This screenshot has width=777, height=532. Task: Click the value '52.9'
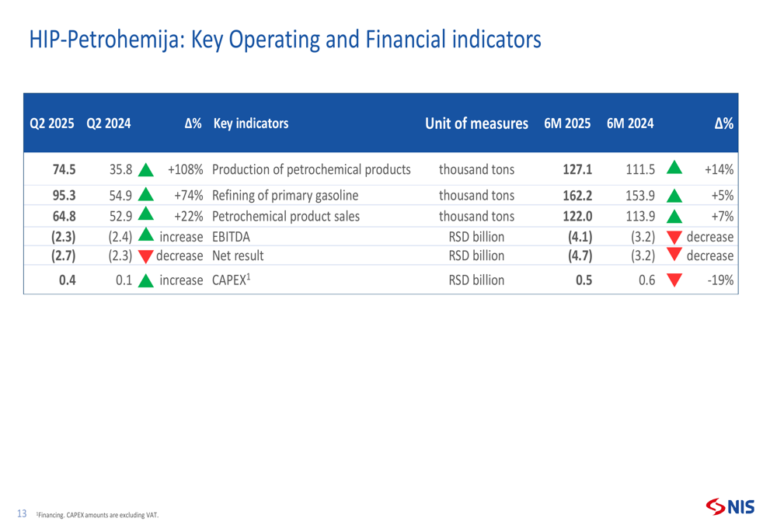coord(120,217)
